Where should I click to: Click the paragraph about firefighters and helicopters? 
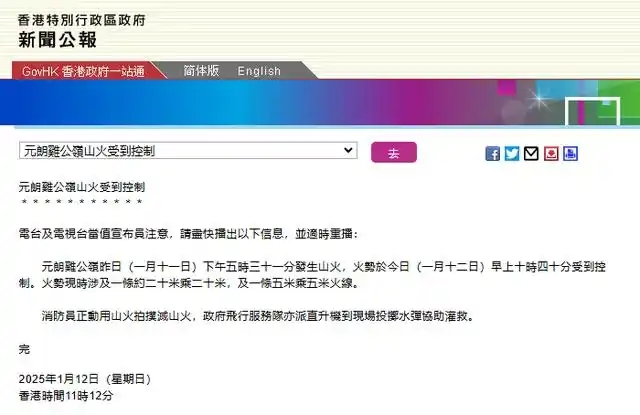click(258, 316)
